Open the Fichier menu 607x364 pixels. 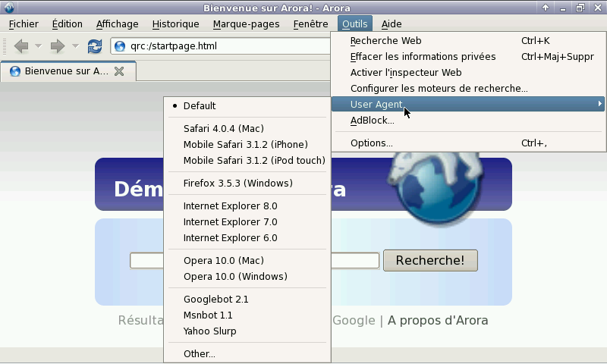pos(24,24)
